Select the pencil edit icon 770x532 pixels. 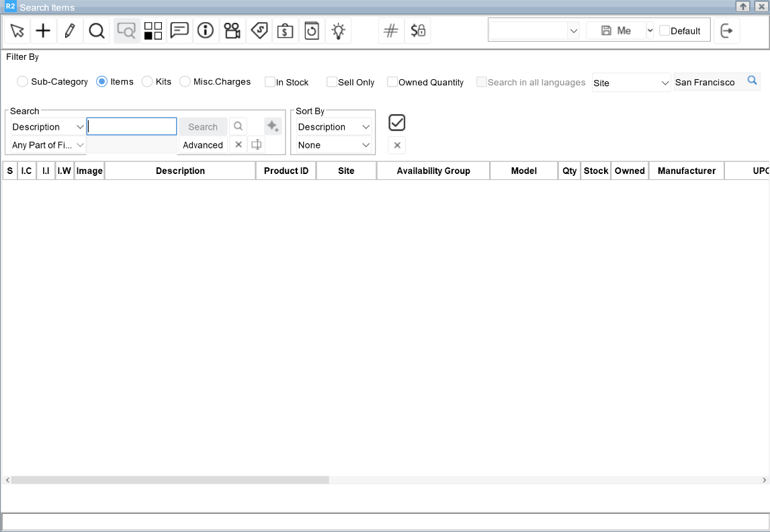70,31
